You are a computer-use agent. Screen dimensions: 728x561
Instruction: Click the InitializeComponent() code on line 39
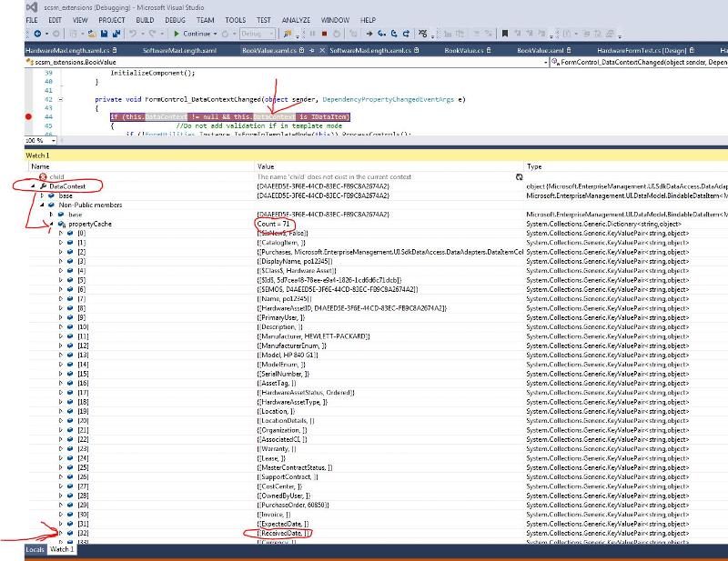(x=152, y=73)
